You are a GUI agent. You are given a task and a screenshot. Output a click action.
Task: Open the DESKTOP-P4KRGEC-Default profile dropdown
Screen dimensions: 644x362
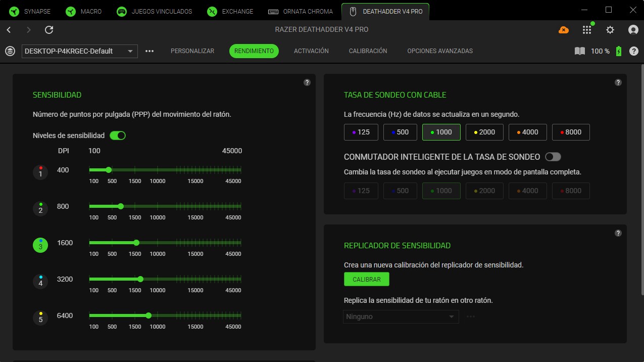click(x=79, y=51)
